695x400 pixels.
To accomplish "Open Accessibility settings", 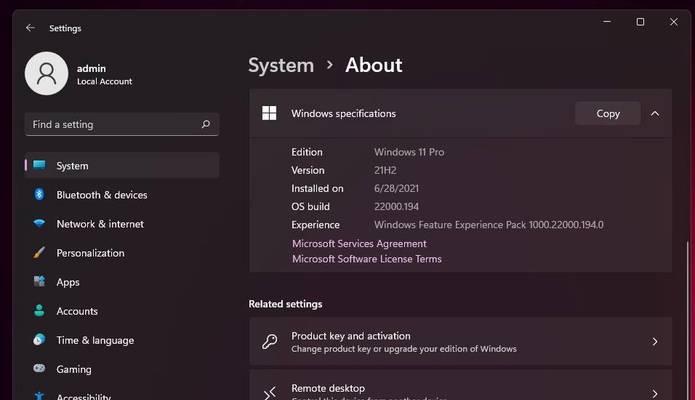I will (122, 395).
